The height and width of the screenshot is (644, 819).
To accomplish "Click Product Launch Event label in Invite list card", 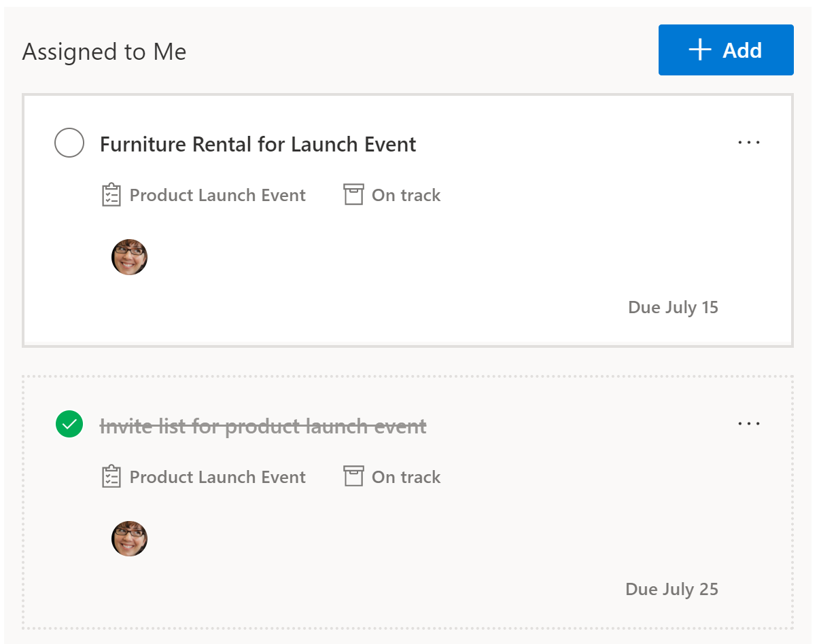I will pos(217,477).
